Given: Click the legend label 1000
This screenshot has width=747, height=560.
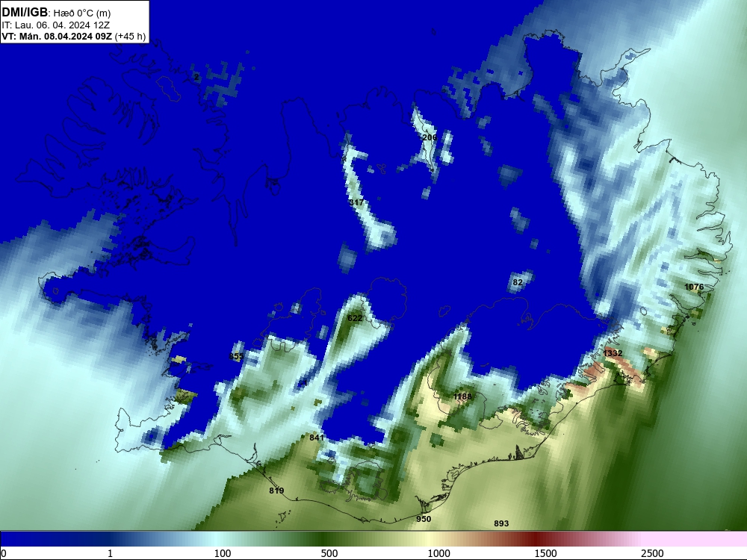Looking at the screenshot, I should click(x=438, y=553).
